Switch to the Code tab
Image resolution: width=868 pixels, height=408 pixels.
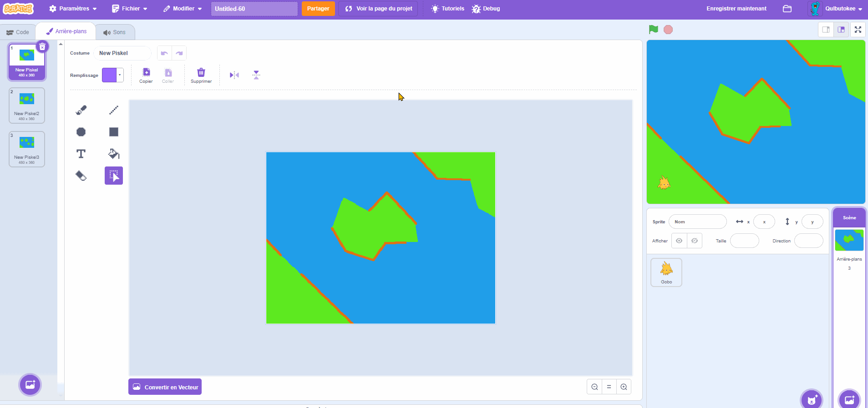pos(18,32)
